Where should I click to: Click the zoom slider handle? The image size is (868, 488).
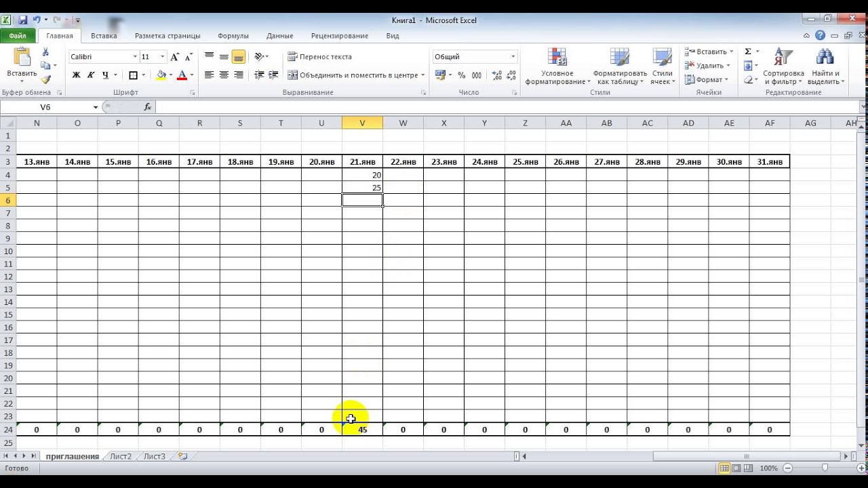coord(825,468)
